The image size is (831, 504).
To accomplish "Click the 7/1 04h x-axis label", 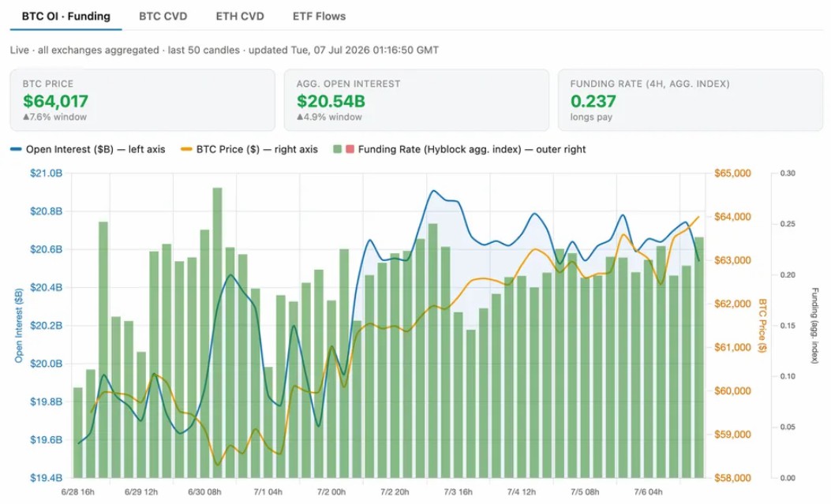I will coord(268,492).
